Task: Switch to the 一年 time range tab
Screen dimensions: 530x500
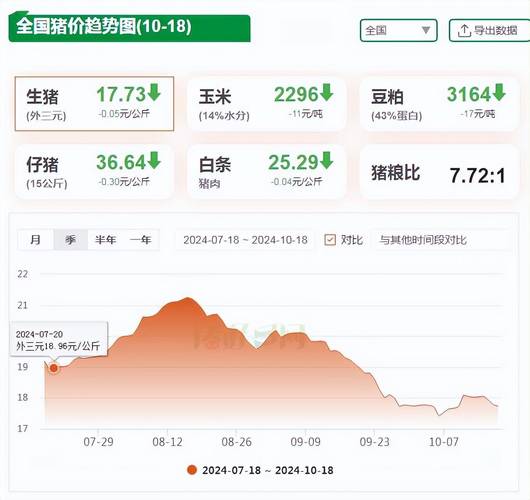Action: [x=141, y=240]
